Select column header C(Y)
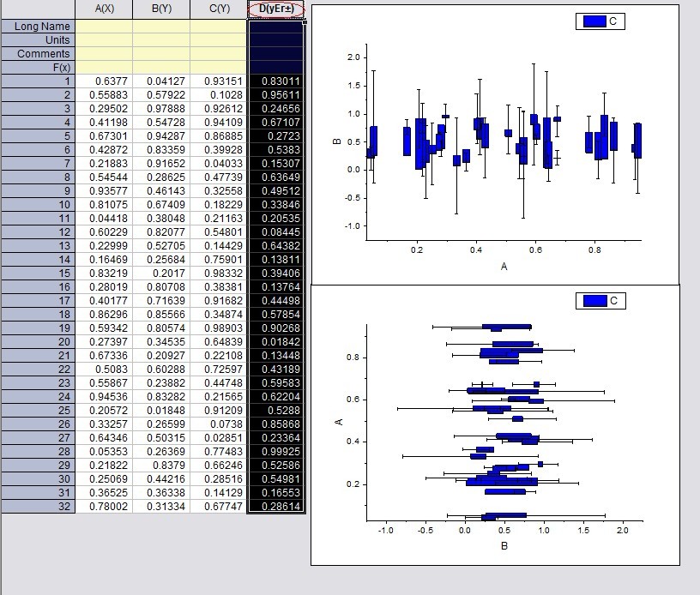This screenshot has width=700, height=595. click(x=219, y=9)
